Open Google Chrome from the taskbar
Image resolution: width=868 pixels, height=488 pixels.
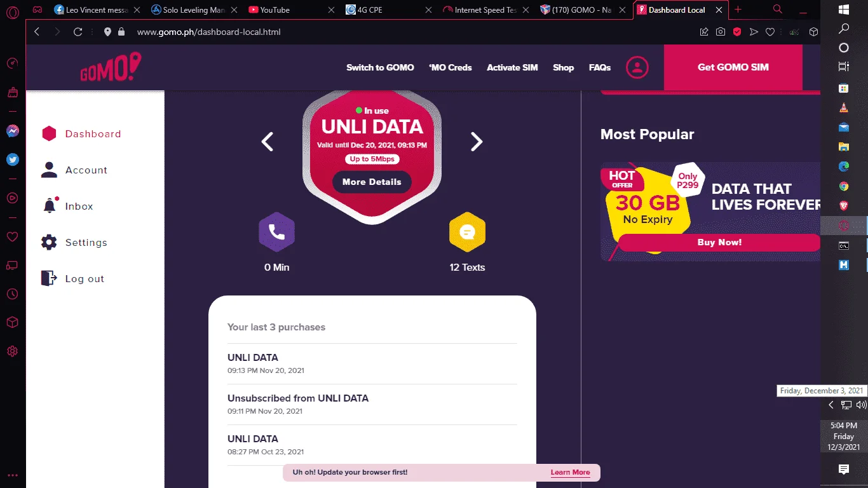pyautogui.click(x=844, y=186)
